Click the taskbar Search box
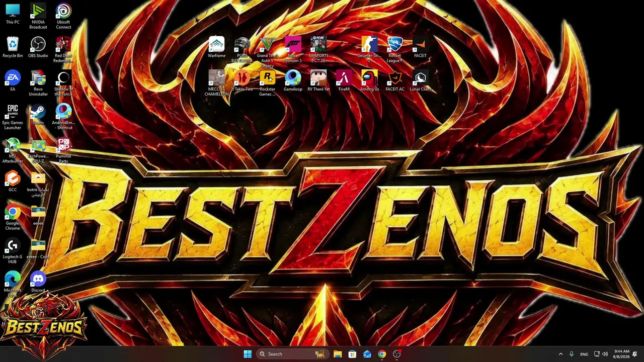 pos(292,354)
